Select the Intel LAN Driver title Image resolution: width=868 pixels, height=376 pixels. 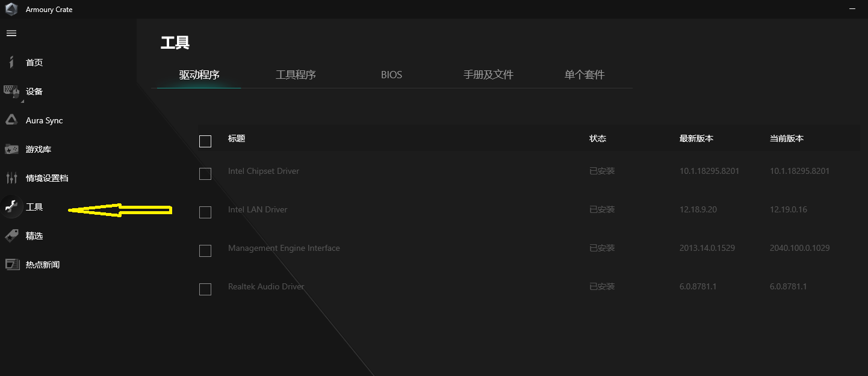[258, 209]
